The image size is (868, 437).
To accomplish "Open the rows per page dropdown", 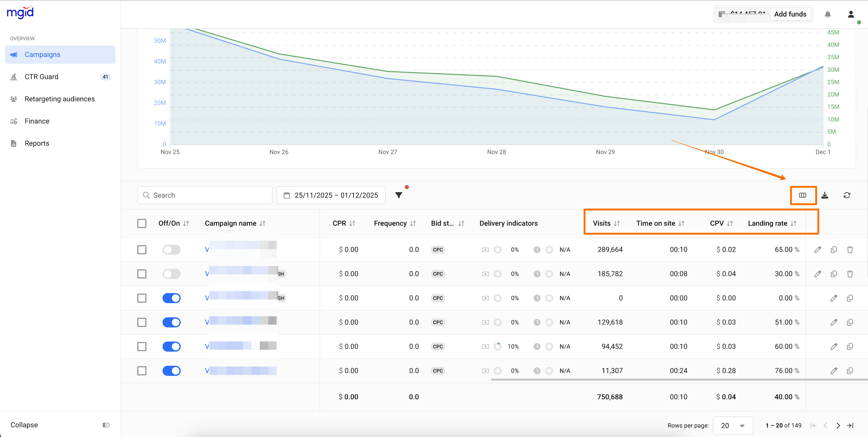I will pos(733,426).
